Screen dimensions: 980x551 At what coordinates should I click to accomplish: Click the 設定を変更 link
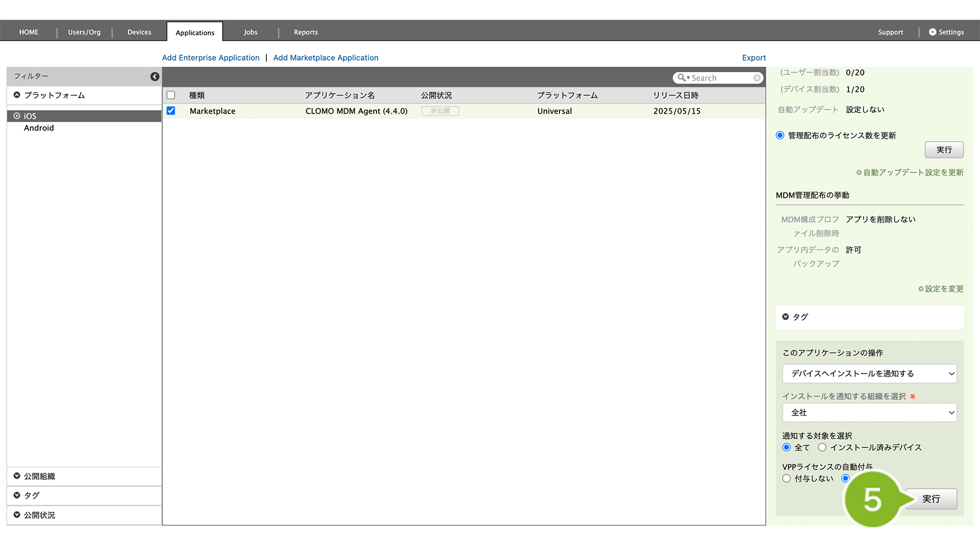[x=944, y=289]
